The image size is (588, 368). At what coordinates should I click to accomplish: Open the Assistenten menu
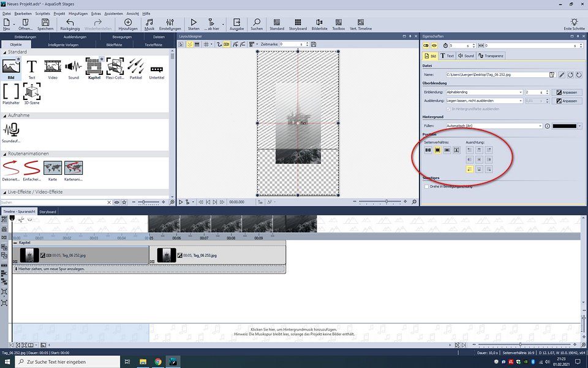click(x=113, y=13)
